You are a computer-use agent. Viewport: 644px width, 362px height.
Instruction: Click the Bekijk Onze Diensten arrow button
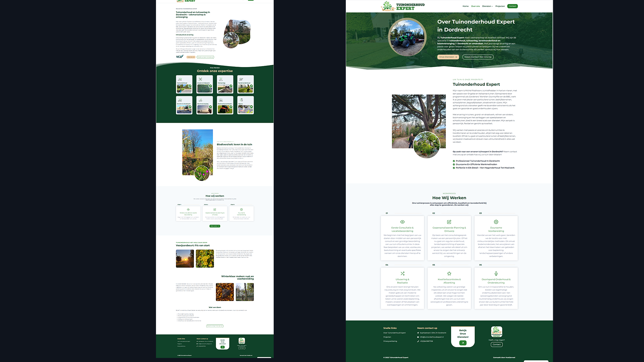point(463,343)
